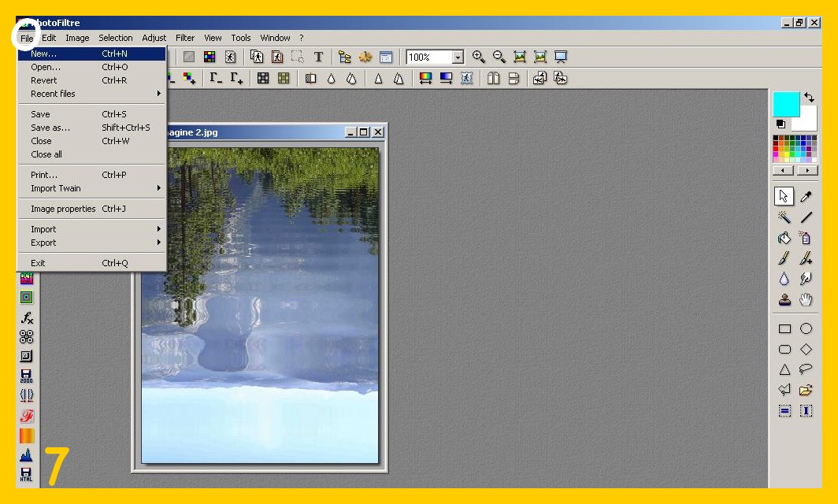The width and height of the screenshot is (838, 504).
Task: Activate the Hand move tool
Action: [x=806, y=299]
